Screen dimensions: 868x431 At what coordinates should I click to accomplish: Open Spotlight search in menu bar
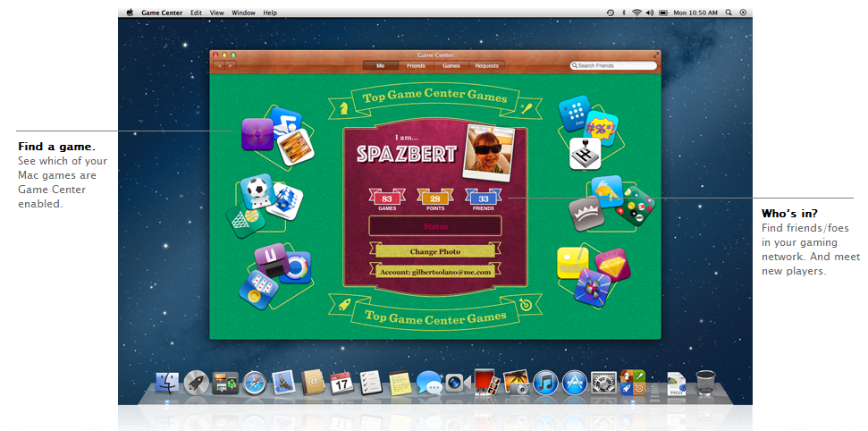pos(729,13)
